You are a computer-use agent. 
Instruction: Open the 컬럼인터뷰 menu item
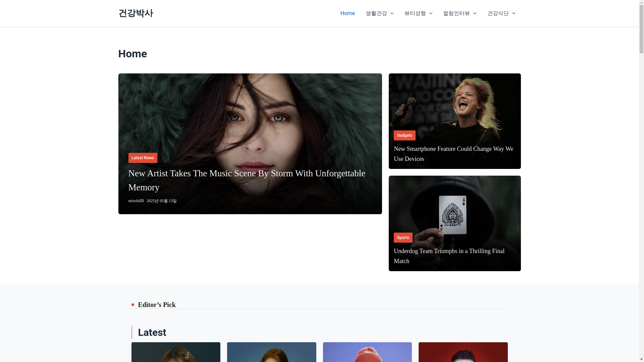coord(457,13)
